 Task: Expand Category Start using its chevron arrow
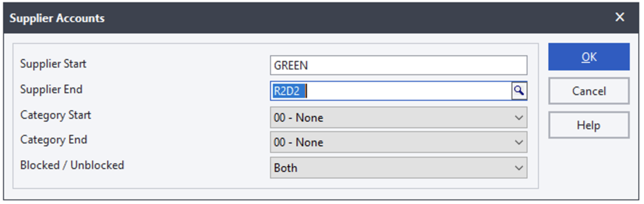point(519,118)
